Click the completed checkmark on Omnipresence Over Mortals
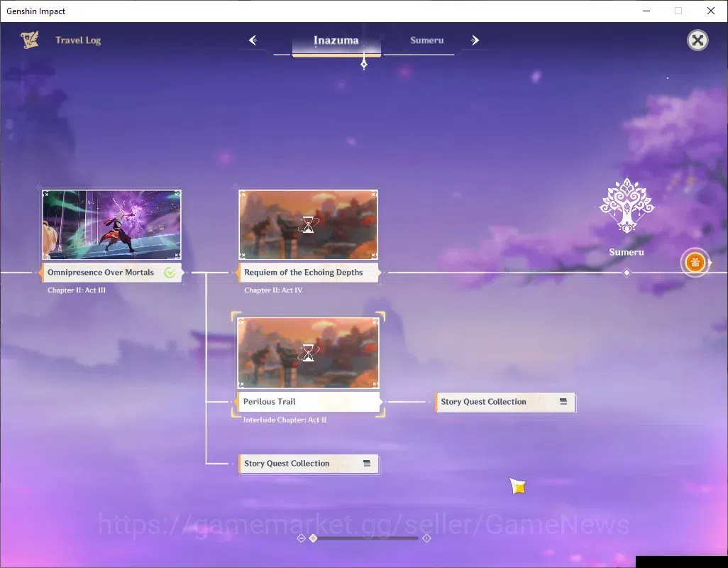 pyautogui.click(x=170, y=273)
